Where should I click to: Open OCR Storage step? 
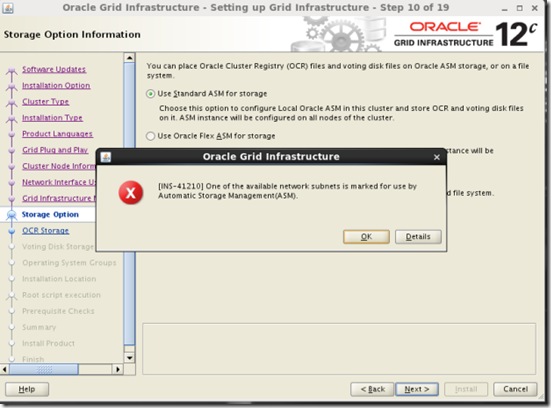coord(46,231)
